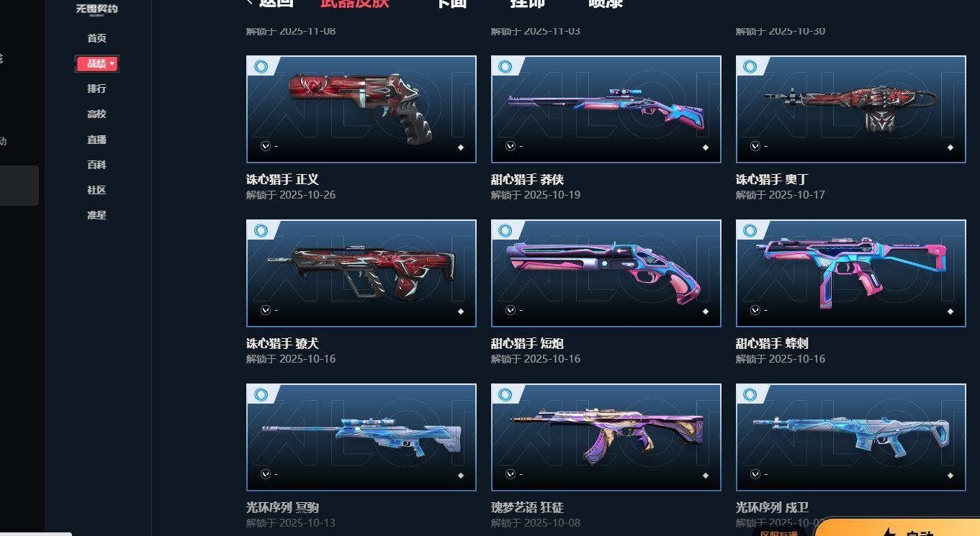Viewport: 980px width, 536px height.
Task: Select the 准星 sidebar item
Action: point(96,215)
